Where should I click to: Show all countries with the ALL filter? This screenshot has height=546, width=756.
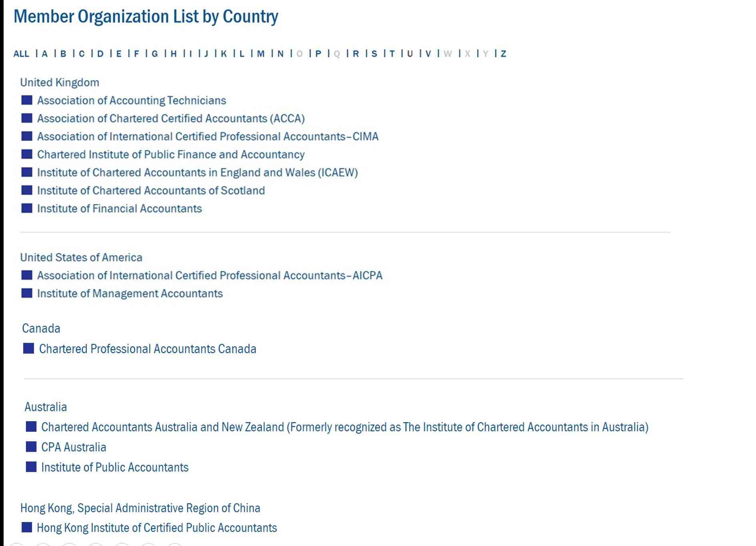(x=21, y=54)
